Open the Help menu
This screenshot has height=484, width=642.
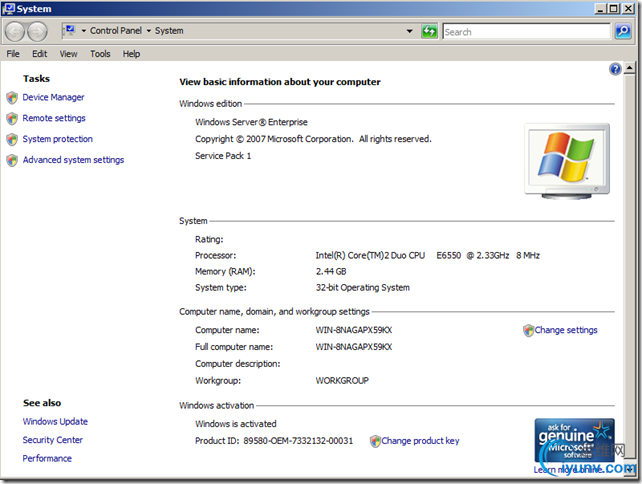pos(131,54)
